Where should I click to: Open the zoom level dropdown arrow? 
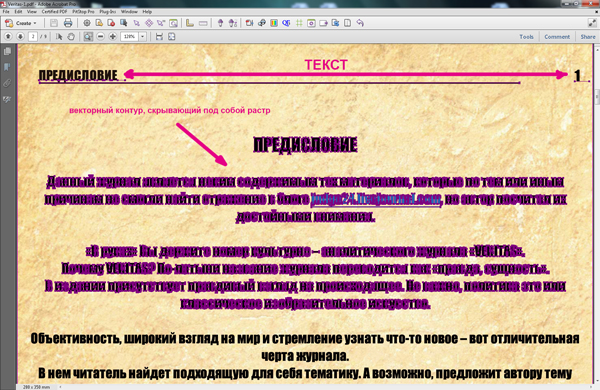[142, 37]
